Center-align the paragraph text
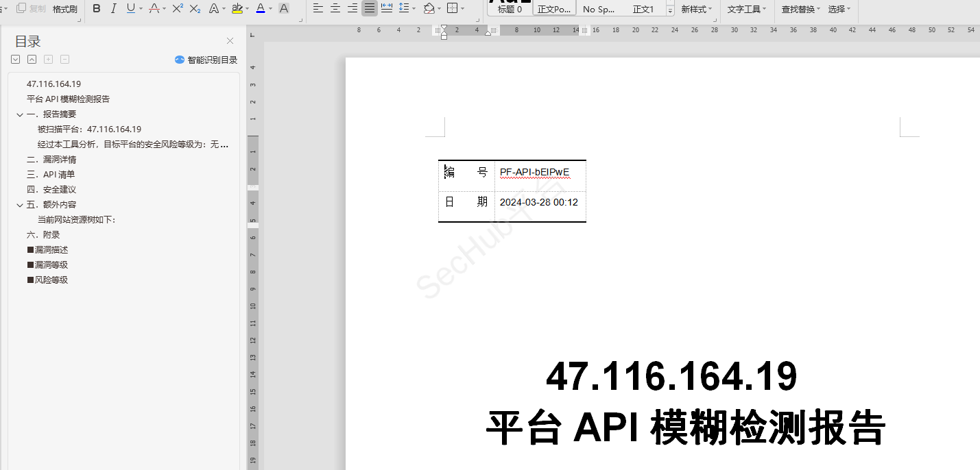980x470 pixels. point(335,9)
